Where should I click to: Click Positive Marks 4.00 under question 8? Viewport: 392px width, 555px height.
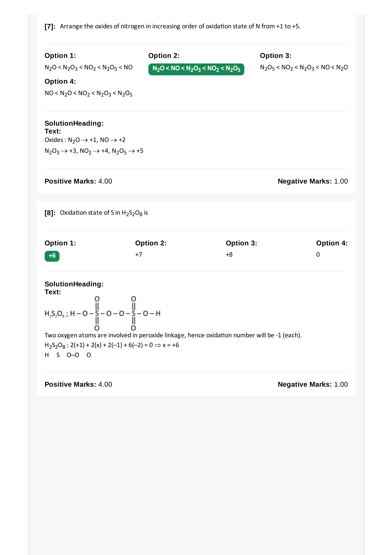[x=78, y=384]
